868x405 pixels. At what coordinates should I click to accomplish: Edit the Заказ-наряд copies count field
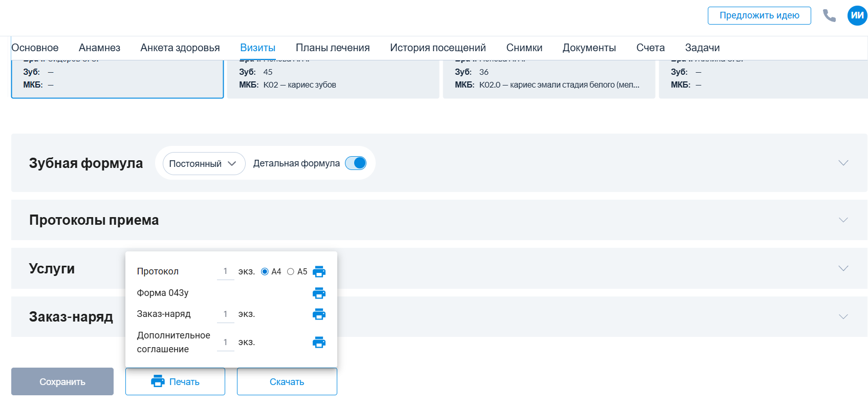pos(225,314)
